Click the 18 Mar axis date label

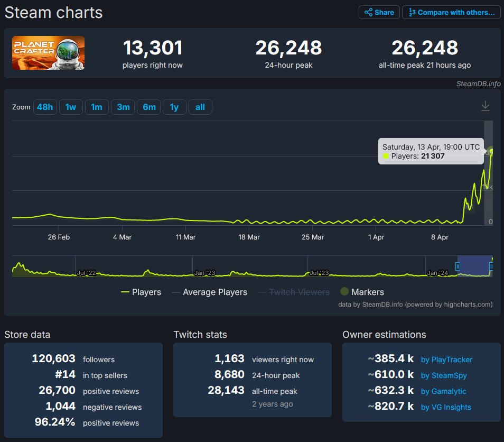tap(249, 237)
